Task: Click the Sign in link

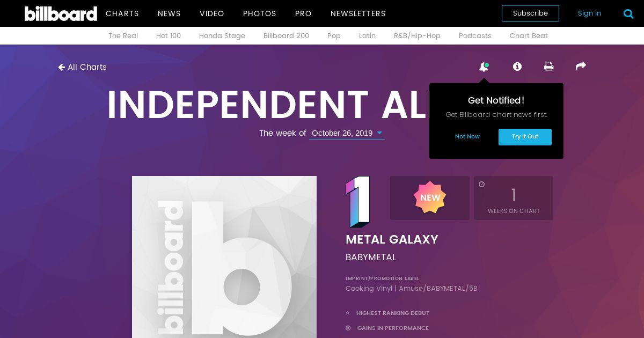Action: click(589, 13)
